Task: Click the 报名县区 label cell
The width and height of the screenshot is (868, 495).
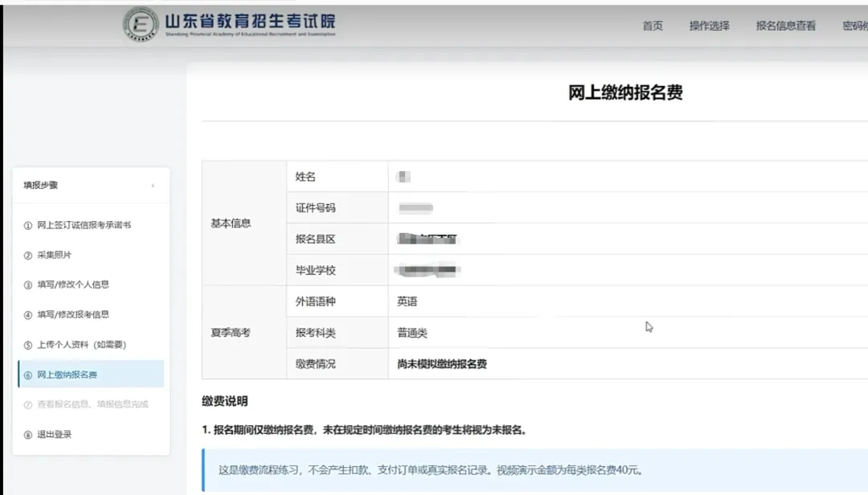Action: pos(337,239)
